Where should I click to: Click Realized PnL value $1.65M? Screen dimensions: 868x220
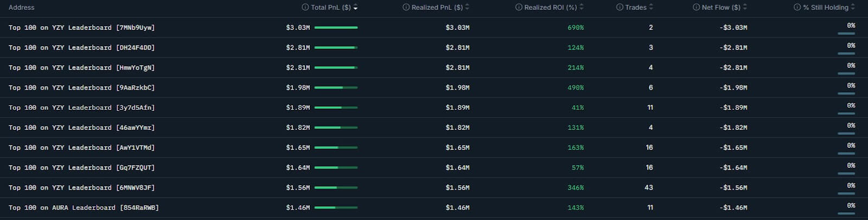tap(457, 148)
